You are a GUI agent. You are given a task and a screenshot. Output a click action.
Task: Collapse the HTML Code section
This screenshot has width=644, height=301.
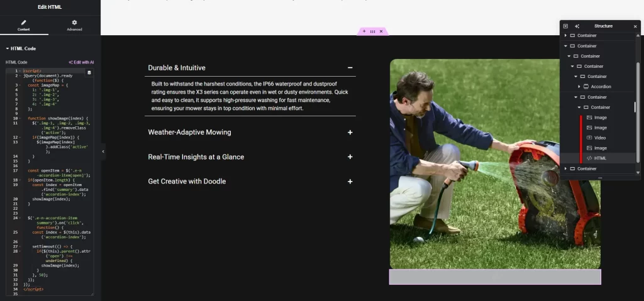click(21, 48)
